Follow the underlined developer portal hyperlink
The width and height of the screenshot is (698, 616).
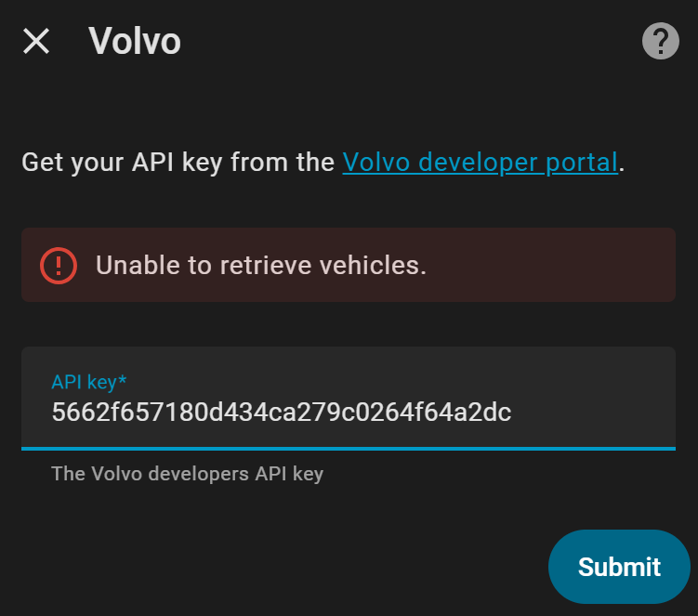480,163
